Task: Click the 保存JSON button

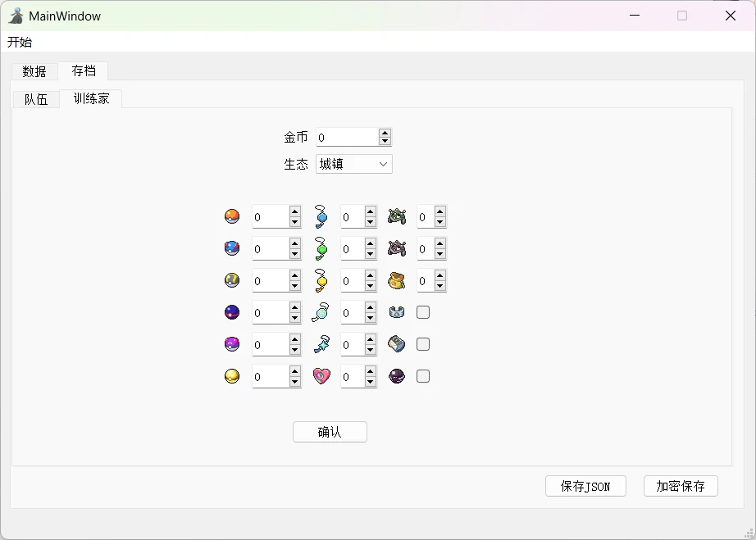Action: point(585,486)
